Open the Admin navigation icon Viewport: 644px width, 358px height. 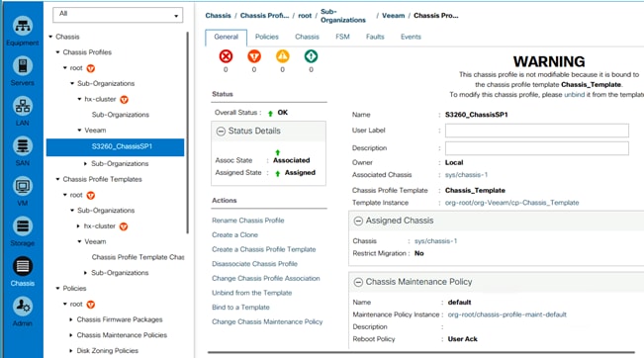pyautogui.click(x=23, y=307)
